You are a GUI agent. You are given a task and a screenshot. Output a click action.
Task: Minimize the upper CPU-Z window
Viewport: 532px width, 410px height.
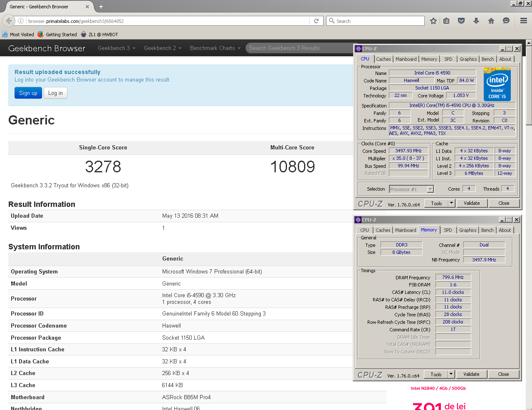coord(502,49)
